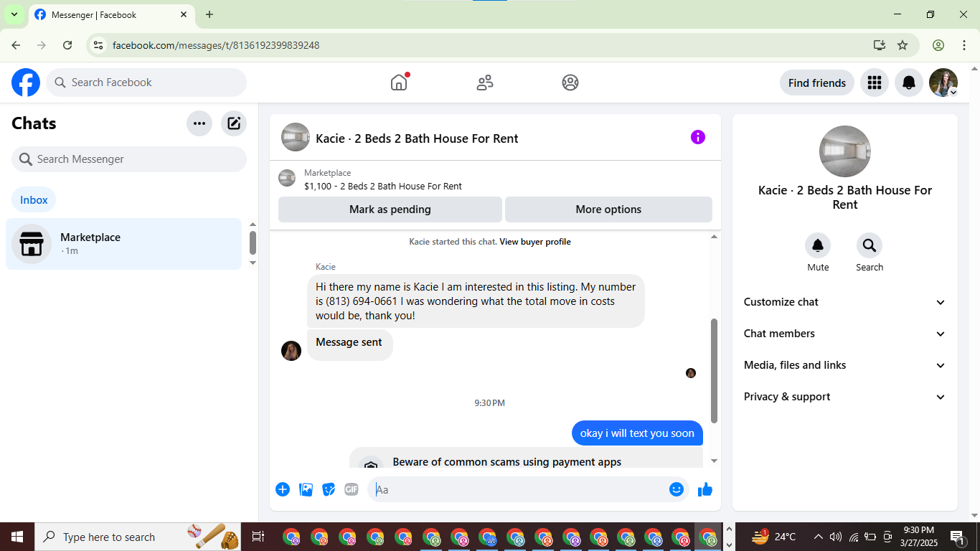The image size is (980, 551).
Task: Click the listing photo in the conversation header
Action: [x=296, y=137]
